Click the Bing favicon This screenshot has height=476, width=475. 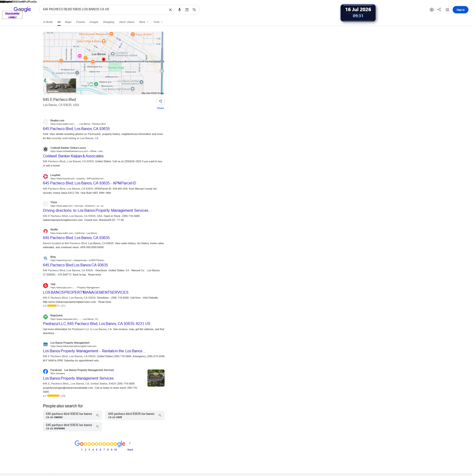click(46, 260)
